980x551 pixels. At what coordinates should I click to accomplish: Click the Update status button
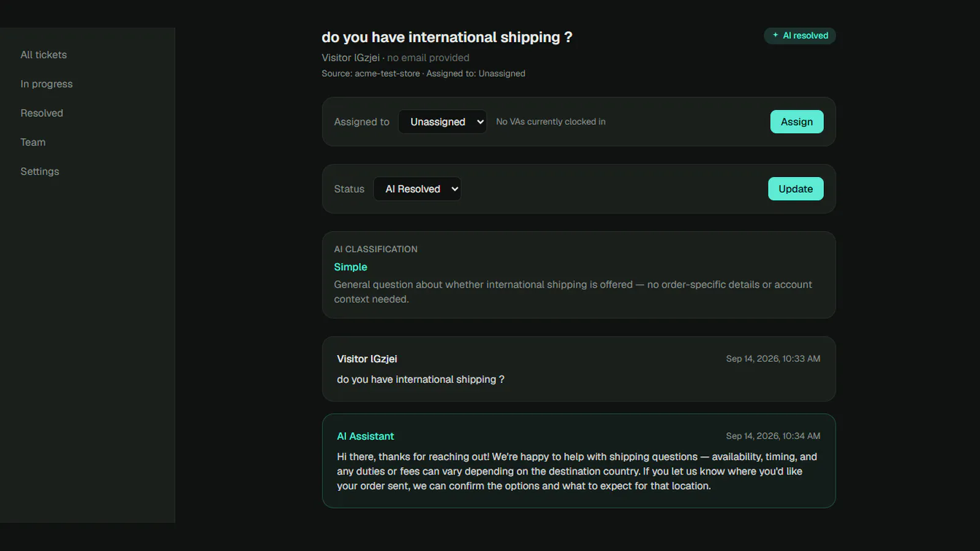(796, 189)
